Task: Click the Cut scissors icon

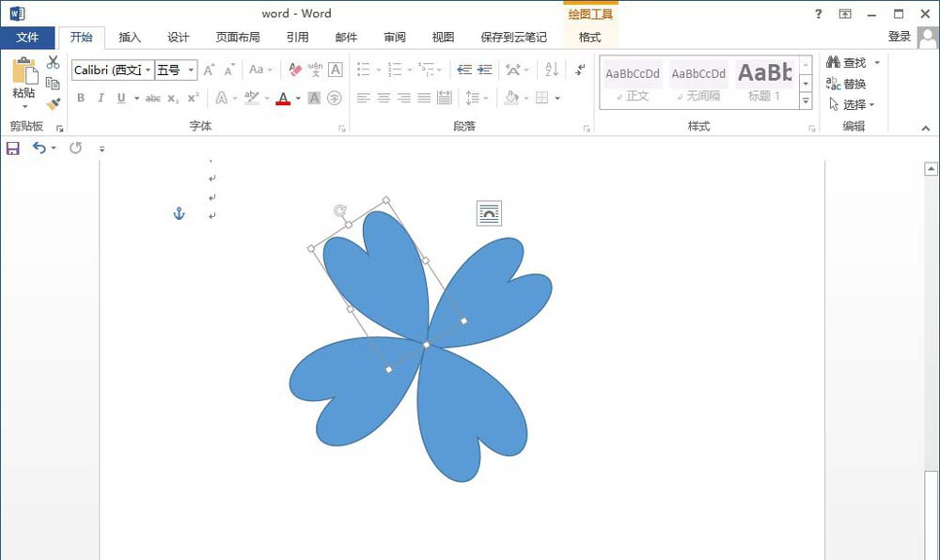Action: tap(54, 63)
